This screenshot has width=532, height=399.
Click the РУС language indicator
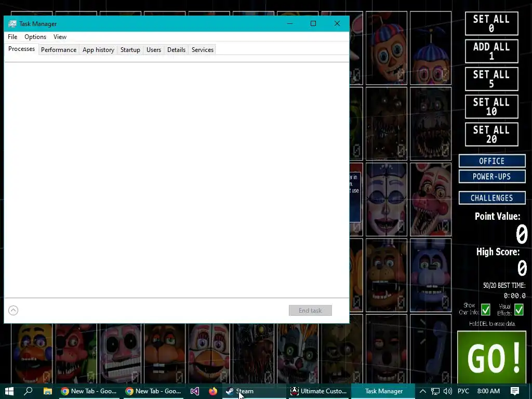463,391
